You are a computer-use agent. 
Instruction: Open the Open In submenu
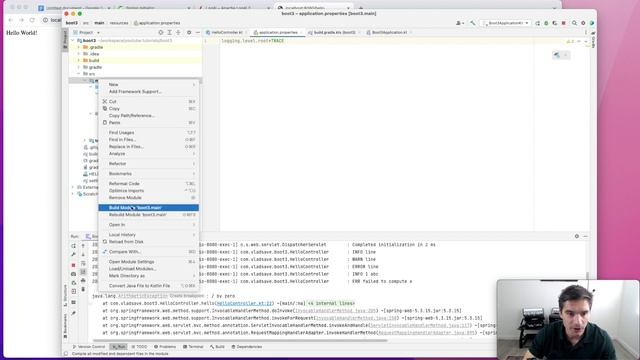tap(149, 225)
